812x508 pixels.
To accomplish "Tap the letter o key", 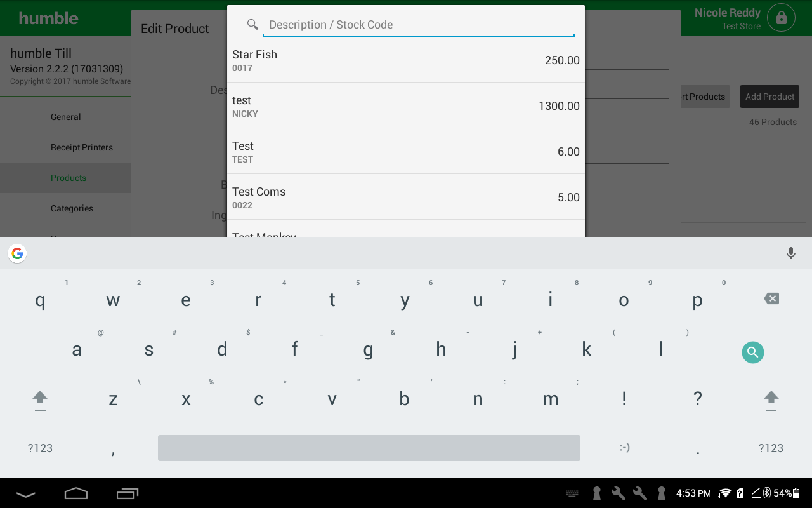I will pos(624,300).
